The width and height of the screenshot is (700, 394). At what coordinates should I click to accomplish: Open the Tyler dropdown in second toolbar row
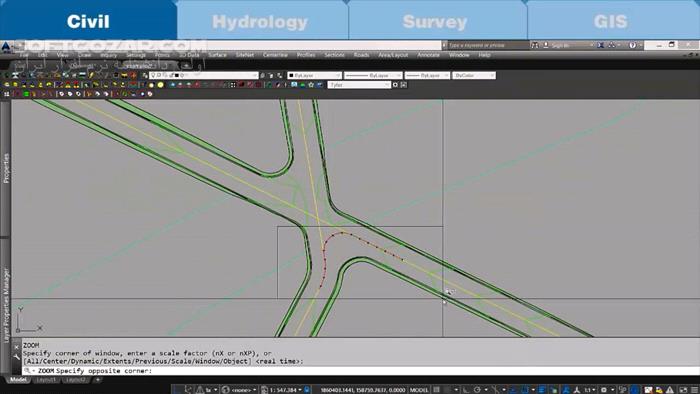coord(359,85)
